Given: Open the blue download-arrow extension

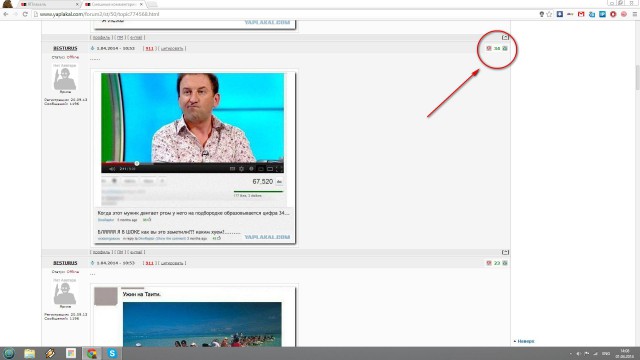Looking at the screenshot, I should click(560, 14).
